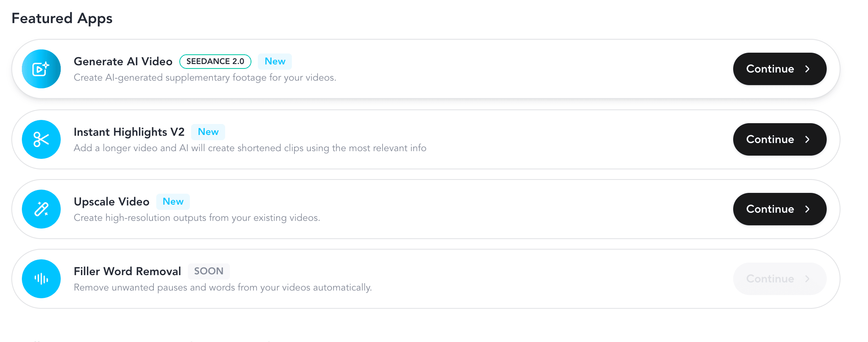
Task: Click the Instant Highlights scissors icon
Action: [41, 139]
